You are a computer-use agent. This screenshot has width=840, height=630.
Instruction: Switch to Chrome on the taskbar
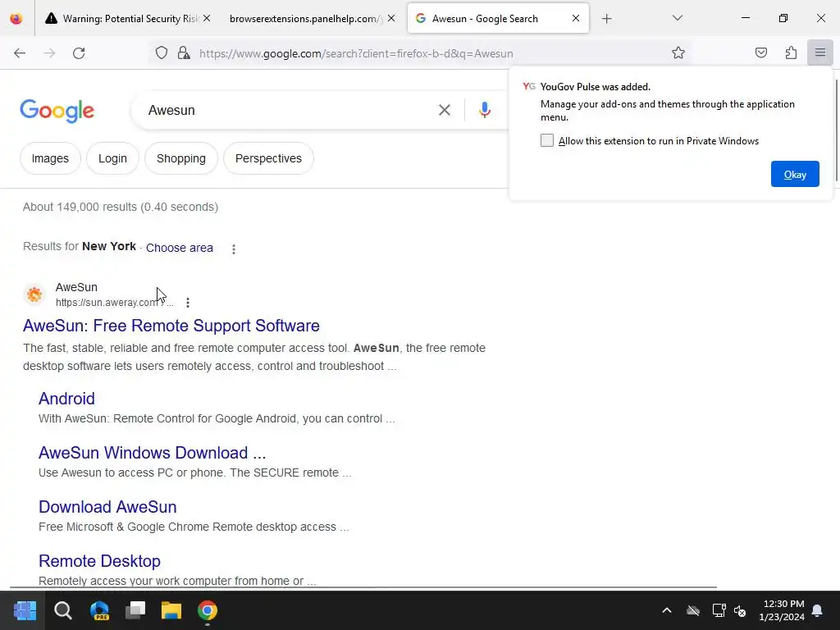pyautogui.click(x=208, y=610)
